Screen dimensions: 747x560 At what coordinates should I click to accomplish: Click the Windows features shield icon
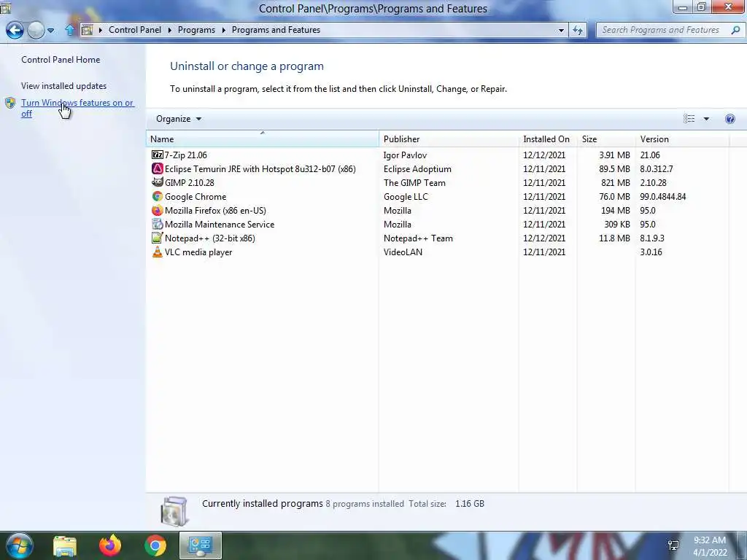[x=10, y=103]
